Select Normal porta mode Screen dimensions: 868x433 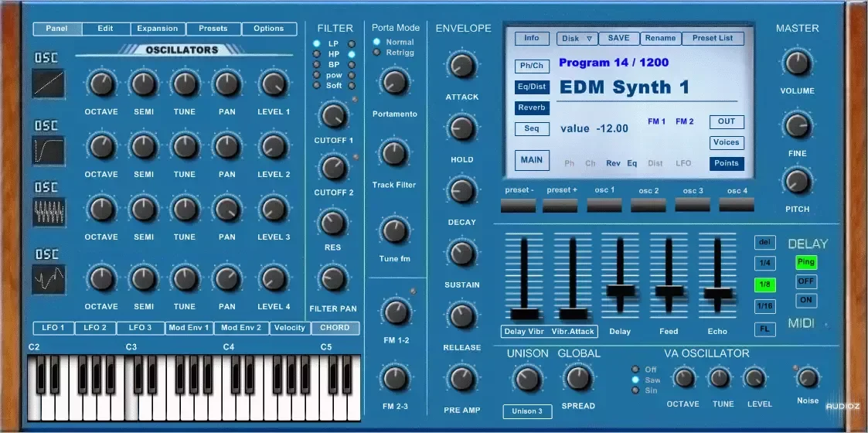coord(376,42)
